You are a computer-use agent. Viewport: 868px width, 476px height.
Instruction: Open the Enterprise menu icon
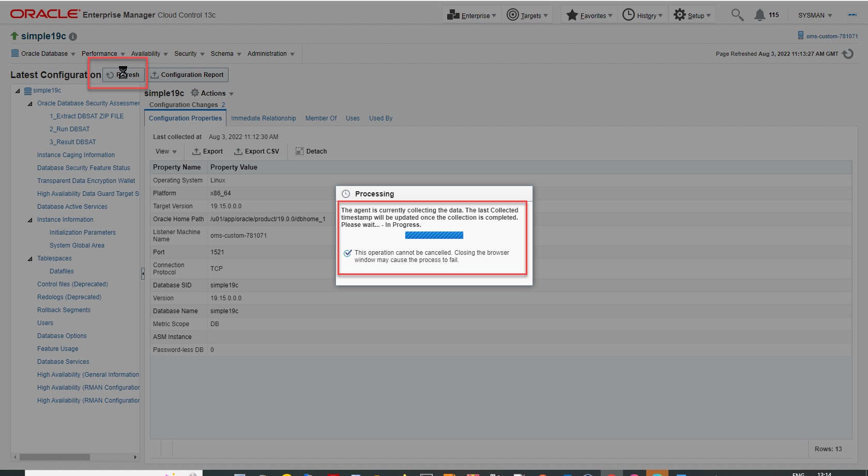pyautogui.click(x=453, y=15)
